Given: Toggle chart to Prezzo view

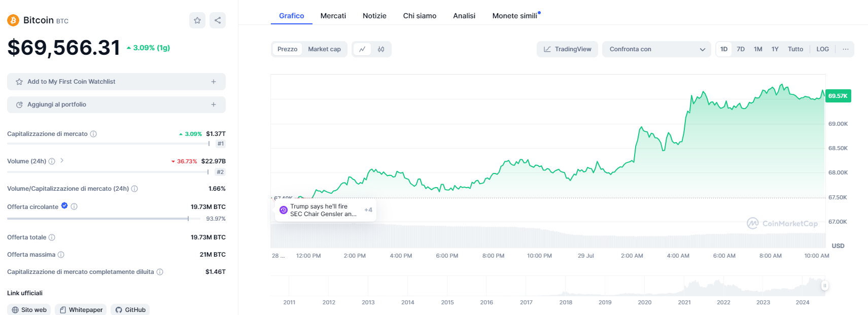Looking at the screenshot, I should [287, 49].
